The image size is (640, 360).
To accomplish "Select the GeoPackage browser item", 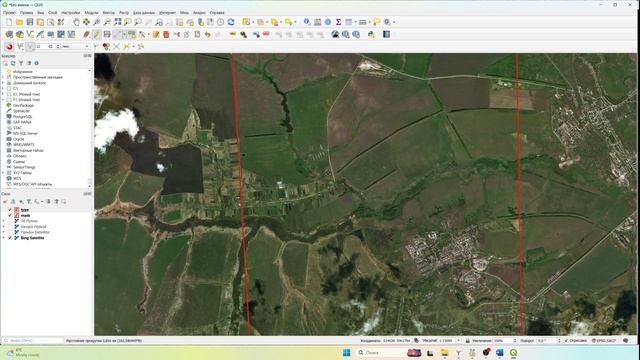I will pyautogui.click(x=23, y=105).
